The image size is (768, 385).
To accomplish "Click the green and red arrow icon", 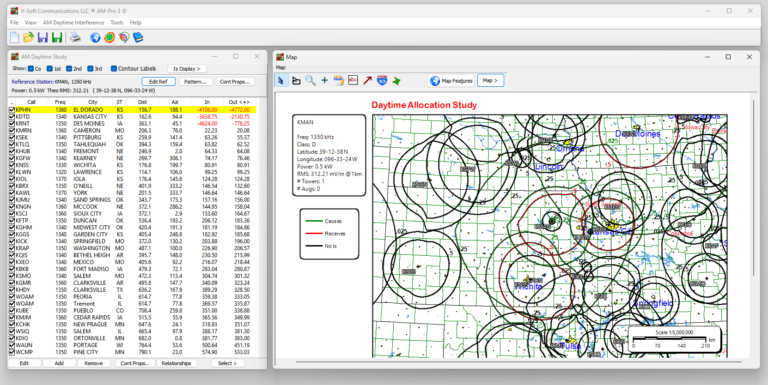I will coord(396,80).
